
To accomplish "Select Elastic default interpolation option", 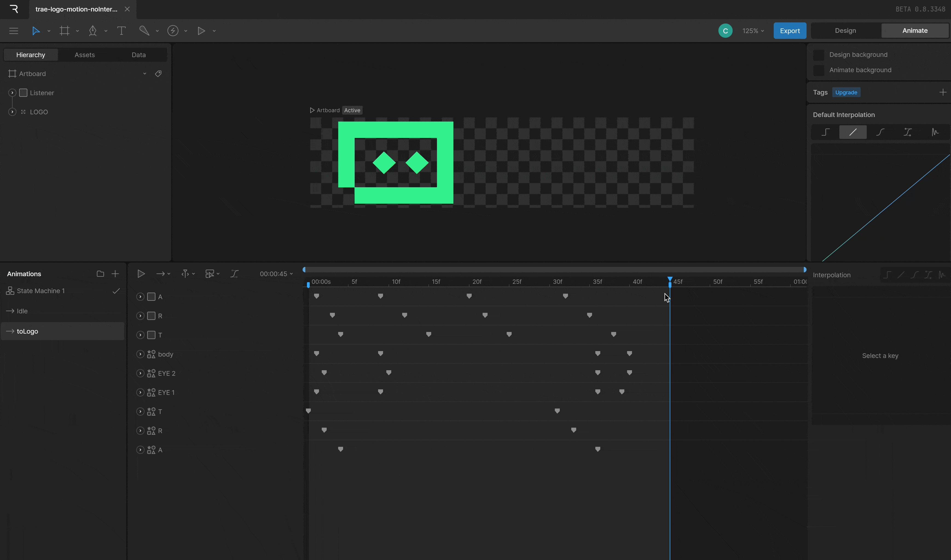I will coord(935,132).
